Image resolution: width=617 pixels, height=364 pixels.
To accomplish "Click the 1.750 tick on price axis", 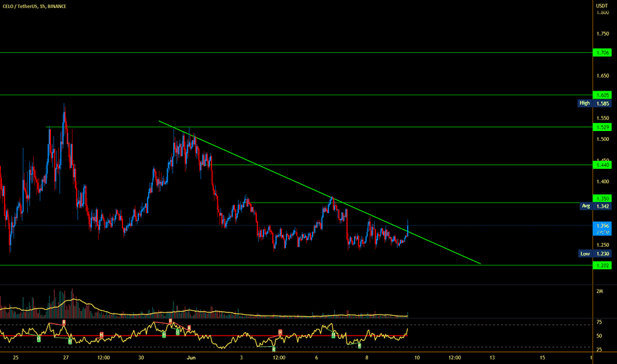I will point(602,34).
